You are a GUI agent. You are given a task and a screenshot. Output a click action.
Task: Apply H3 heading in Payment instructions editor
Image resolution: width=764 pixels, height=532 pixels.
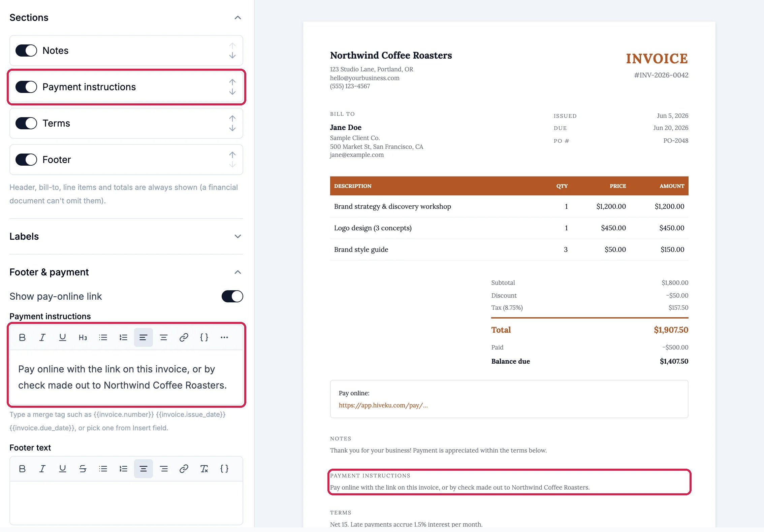click(x=83, y=337)
